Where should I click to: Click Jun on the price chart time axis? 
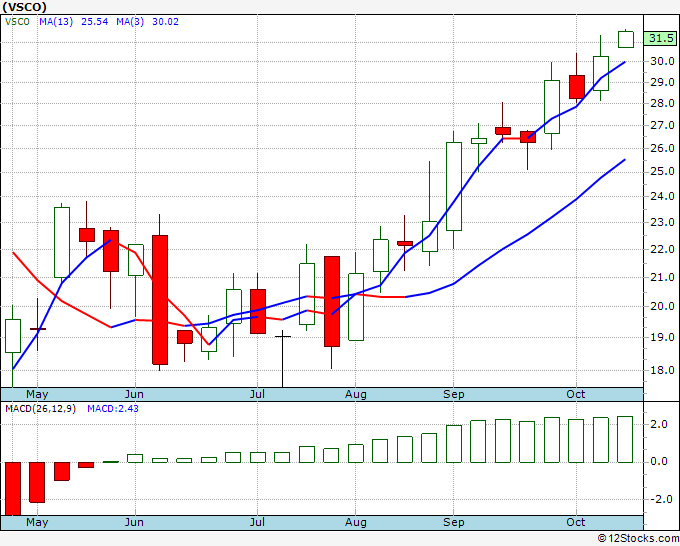pos(134,394)
